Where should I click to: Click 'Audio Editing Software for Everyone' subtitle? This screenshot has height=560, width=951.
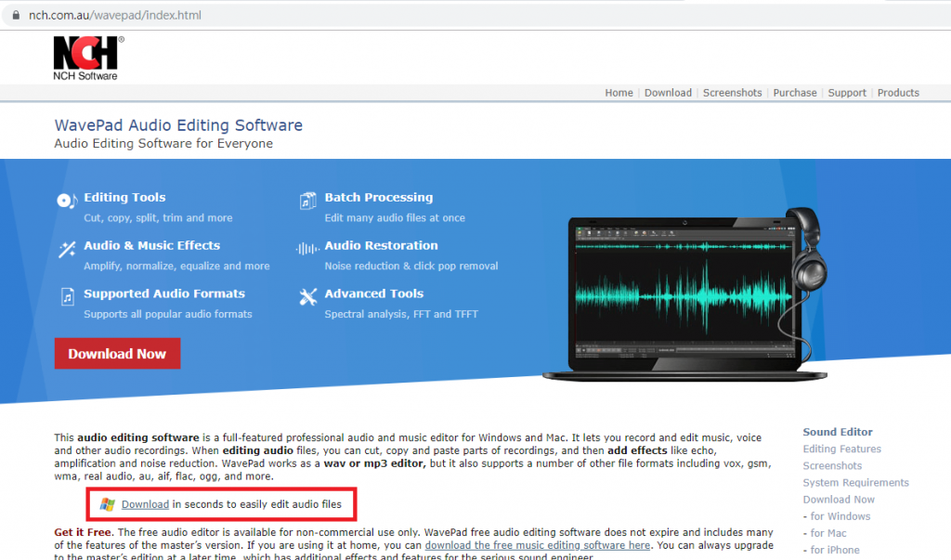(163, 144)
